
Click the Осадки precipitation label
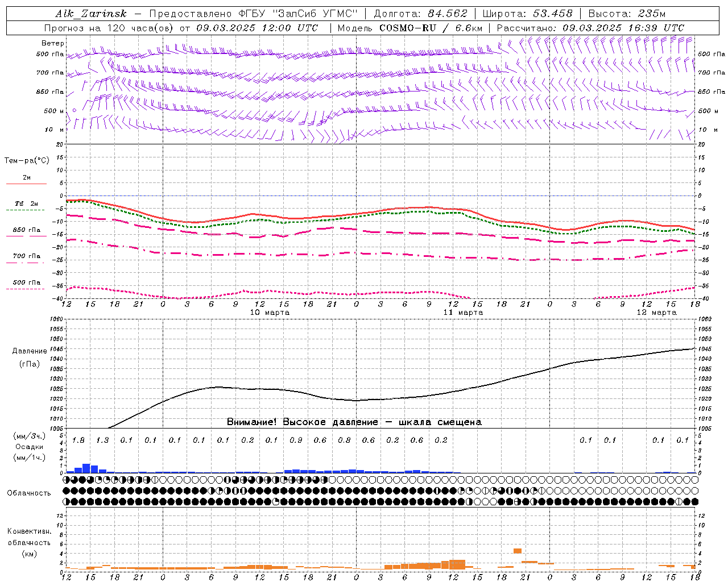click(x=30, y=447)
